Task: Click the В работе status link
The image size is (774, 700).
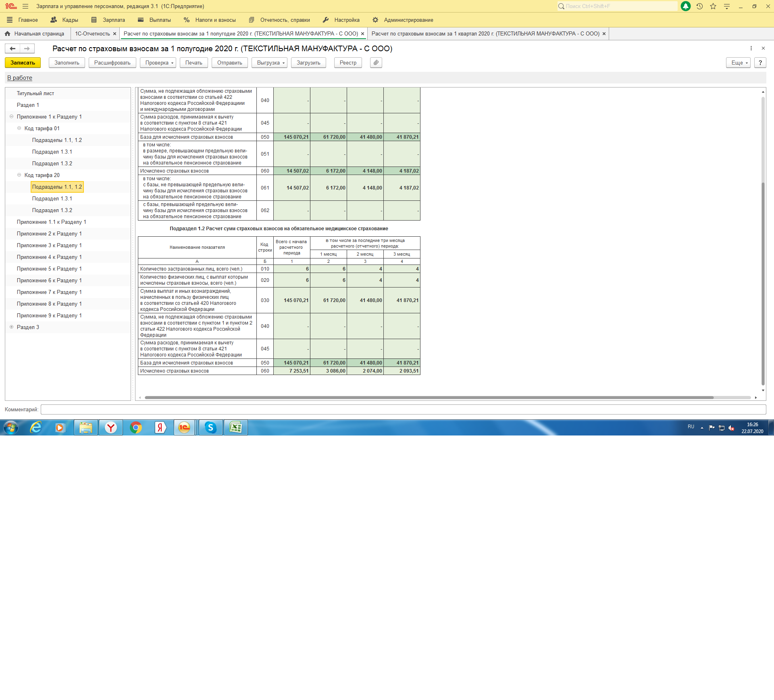Action: pyautogui.click(x=20, y=78)
